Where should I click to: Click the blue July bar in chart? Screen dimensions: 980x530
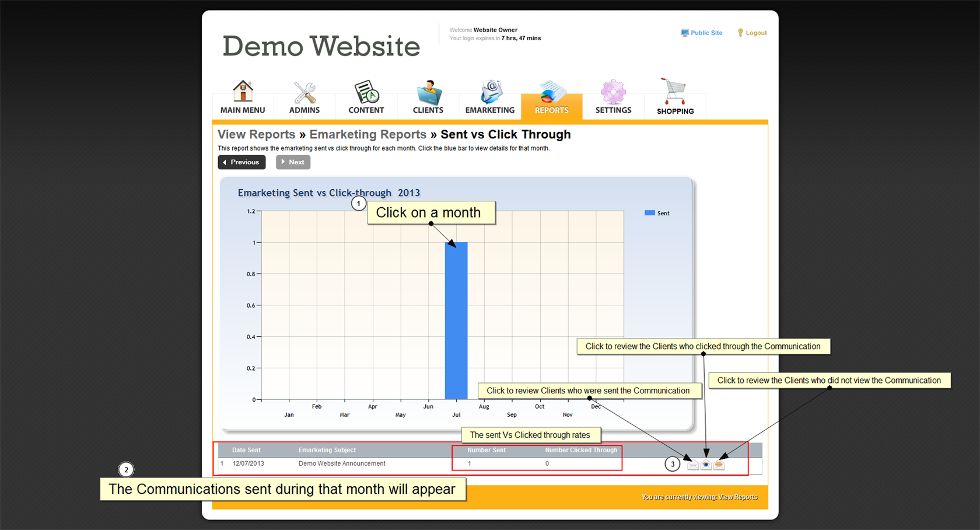(x=456, y=321)
